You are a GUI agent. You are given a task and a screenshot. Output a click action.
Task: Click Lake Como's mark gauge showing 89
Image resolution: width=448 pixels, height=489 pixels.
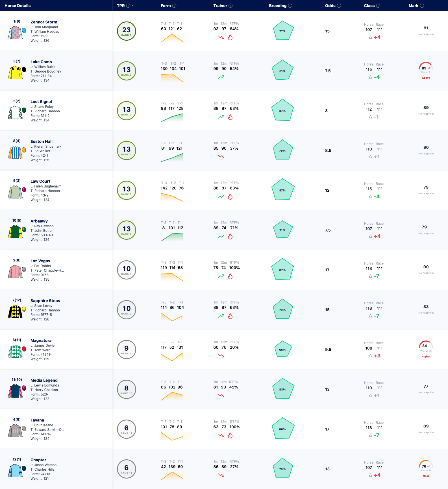pos(426,67)
